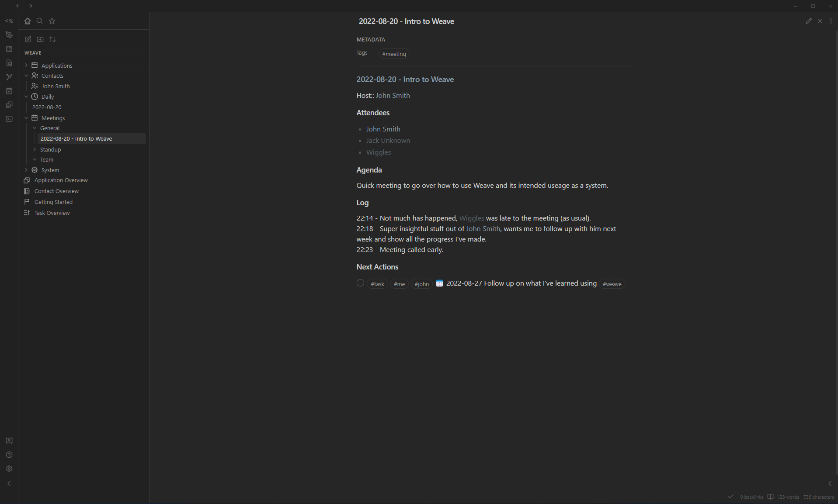Select 2022-08-20 - Intro to Weave file
Screen dimensions: 838x504
[x=92, y=138]
